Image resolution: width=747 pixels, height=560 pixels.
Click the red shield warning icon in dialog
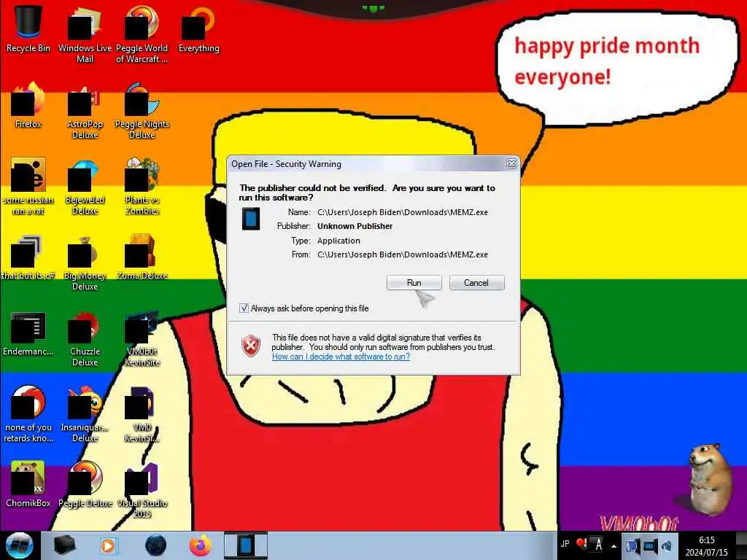pyautogui.click(x=251, y=346)
